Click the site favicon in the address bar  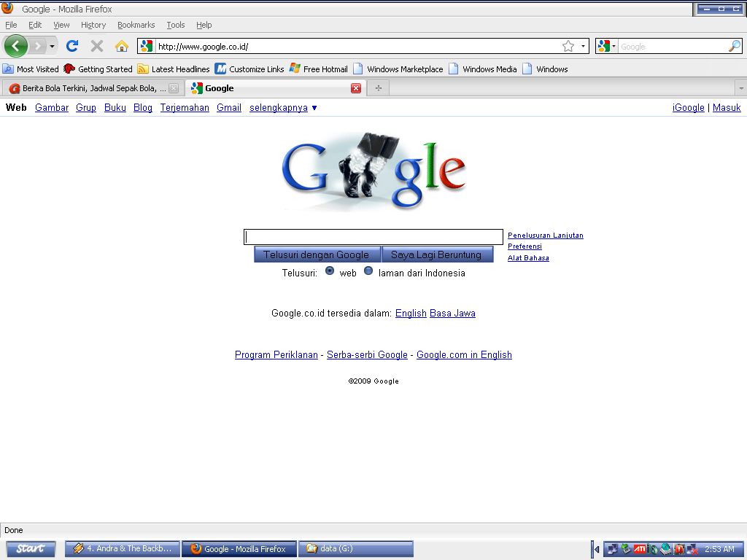pyautogui.click(x=147, y=46)
